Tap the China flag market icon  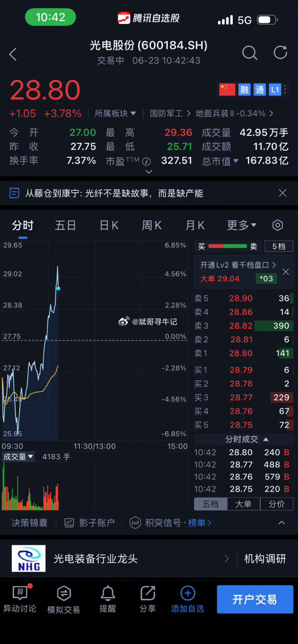point(227,89)
